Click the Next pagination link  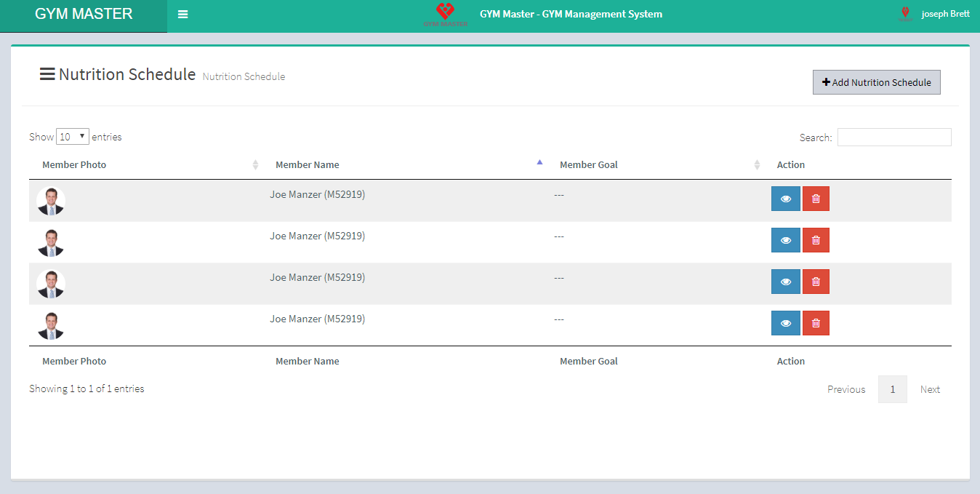[x=930, y=389]
